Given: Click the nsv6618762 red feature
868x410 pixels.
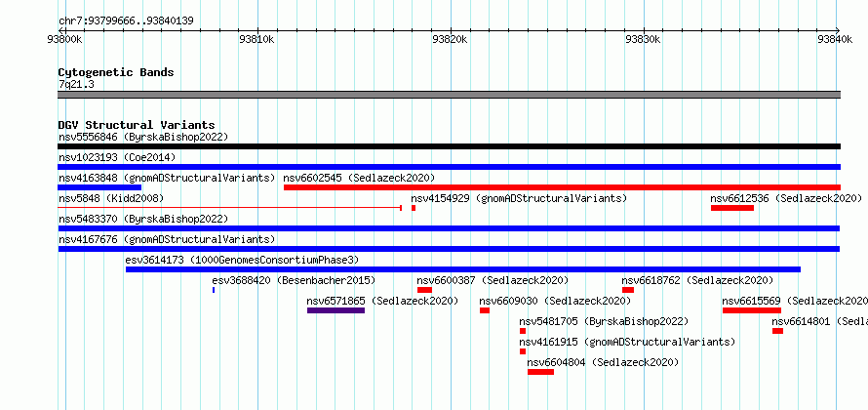Looking at the screenshot, I should [x=628, y=290].
